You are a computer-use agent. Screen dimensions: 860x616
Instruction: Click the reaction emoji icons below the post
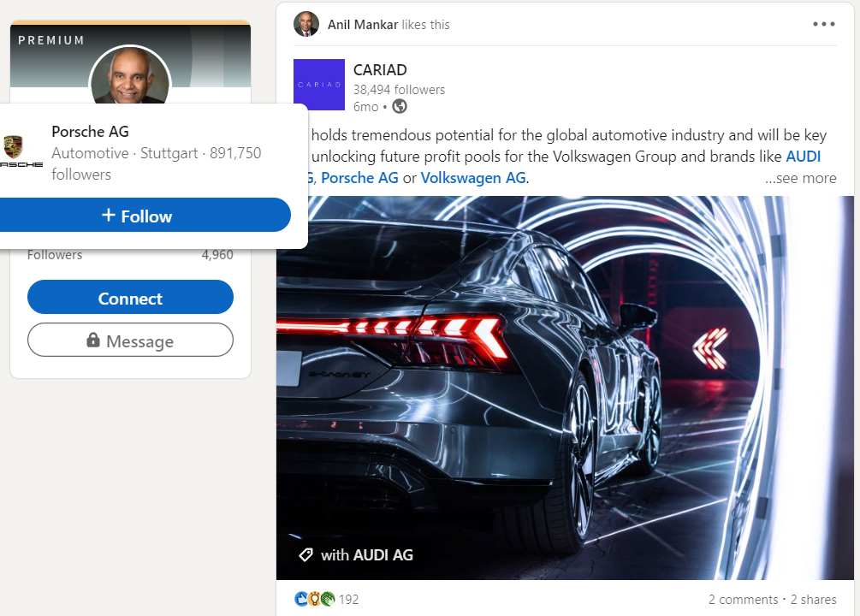click(313, 599)
